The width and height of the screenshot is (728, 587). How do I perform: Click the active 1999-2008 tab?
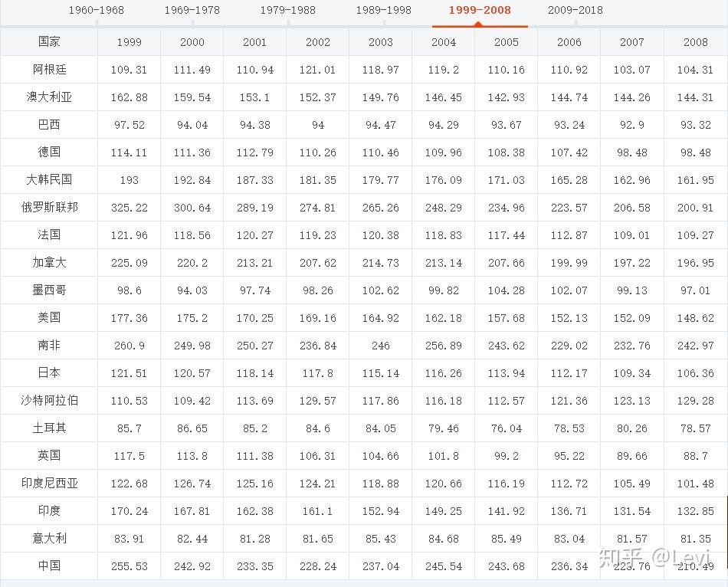(480, 11)
